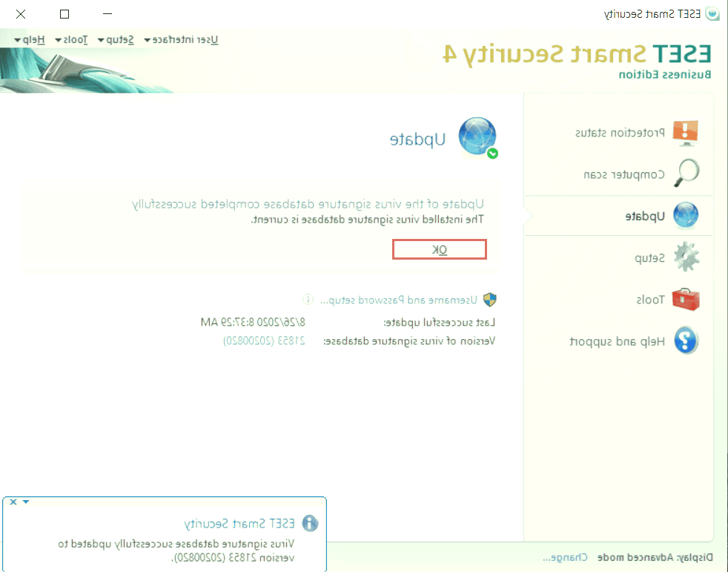This screenshot has width=728, height=572.
Task: Close the virus database notification popup
Action: 13,502
